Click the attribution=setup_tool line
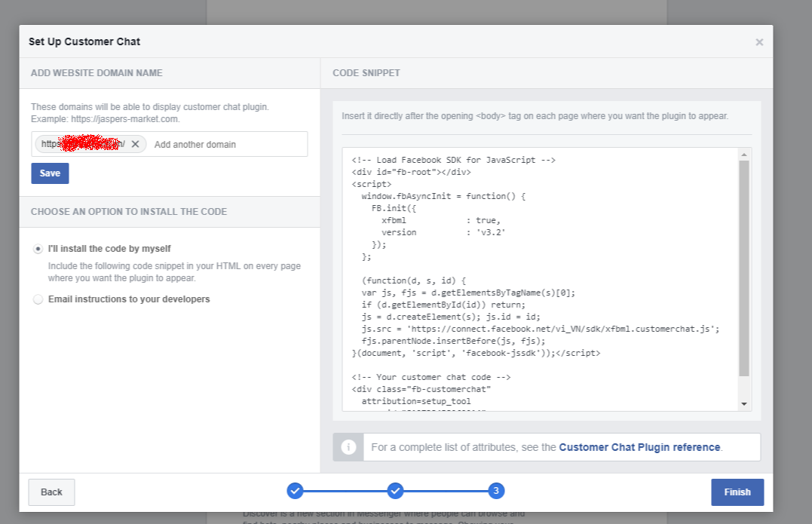This screenshot has height=524, width=812. pyautogui.click(x=416, y=401)
